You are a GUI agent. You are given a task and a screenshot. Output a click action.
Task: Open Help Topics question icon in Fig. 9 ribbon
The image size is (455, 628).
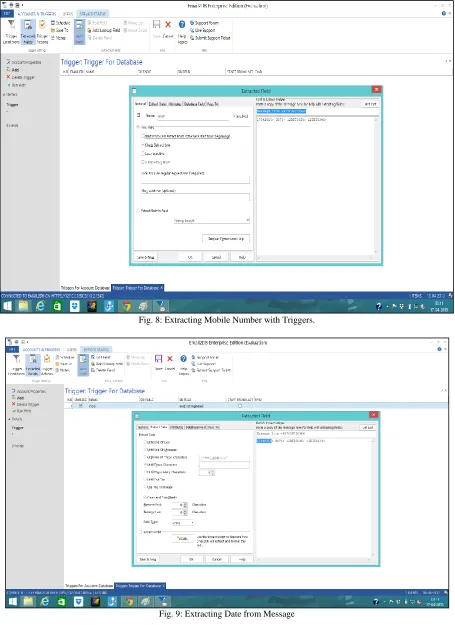(183, 358)
